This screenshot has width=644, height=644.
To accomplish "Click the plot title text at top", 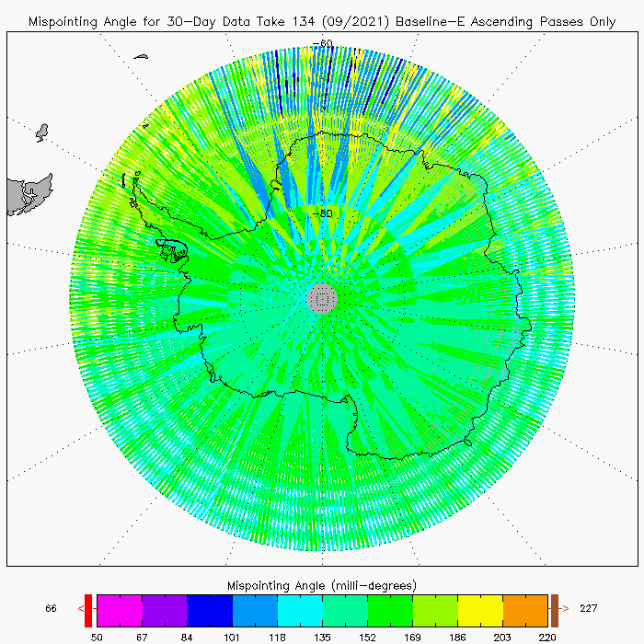I will click(x=322, y=22).
